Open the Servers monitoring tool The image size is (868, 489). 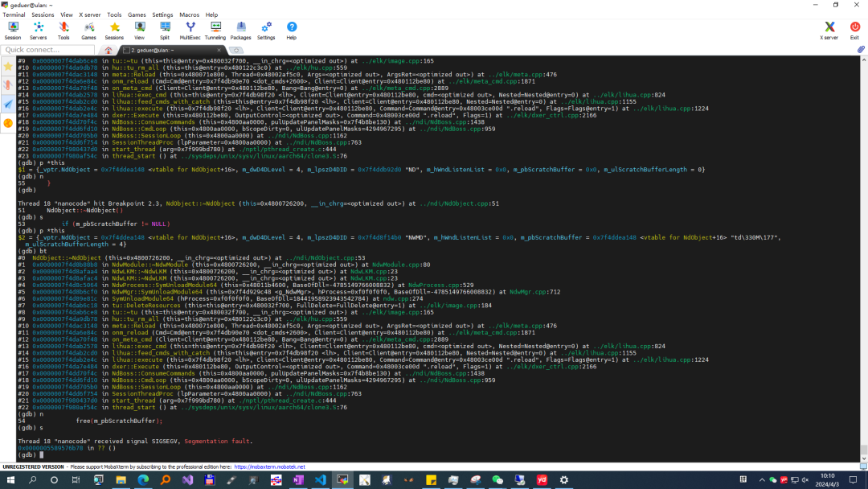38,31
